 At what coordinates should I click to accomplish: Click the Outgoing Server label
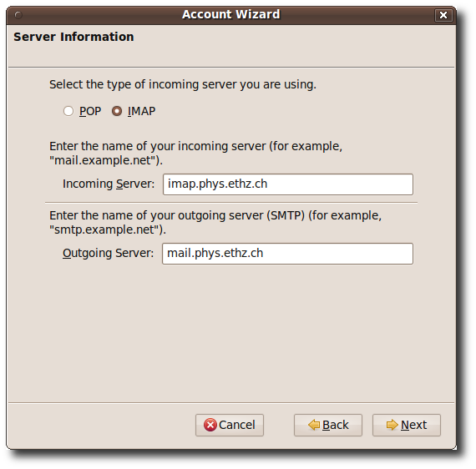(108, 253)
